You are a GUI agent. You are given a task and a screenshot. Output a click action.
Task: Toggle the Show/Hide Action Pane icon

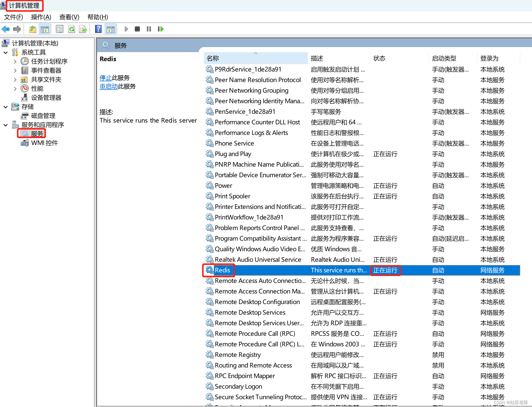111,29
